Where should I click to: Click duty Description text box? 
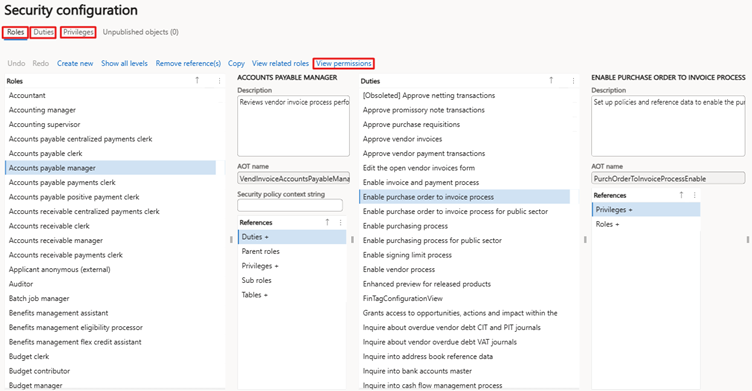(668, 126)
